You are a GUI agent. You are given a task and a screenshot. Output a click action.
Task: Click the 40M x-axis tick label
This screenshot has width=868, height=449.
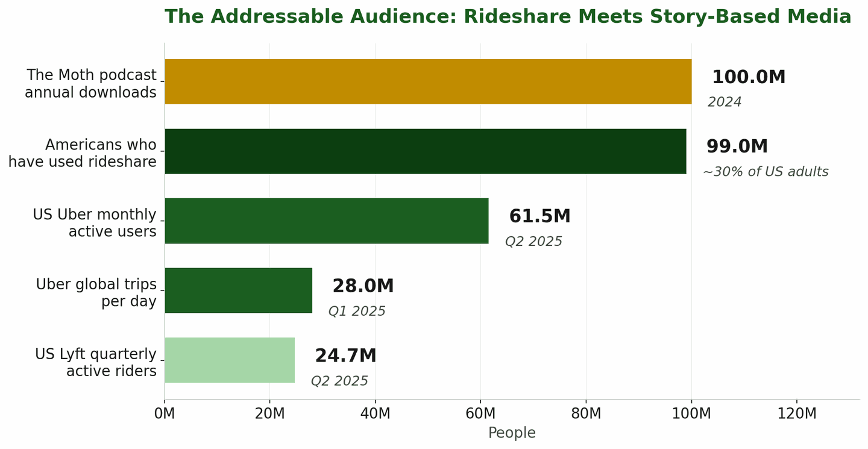375,414
